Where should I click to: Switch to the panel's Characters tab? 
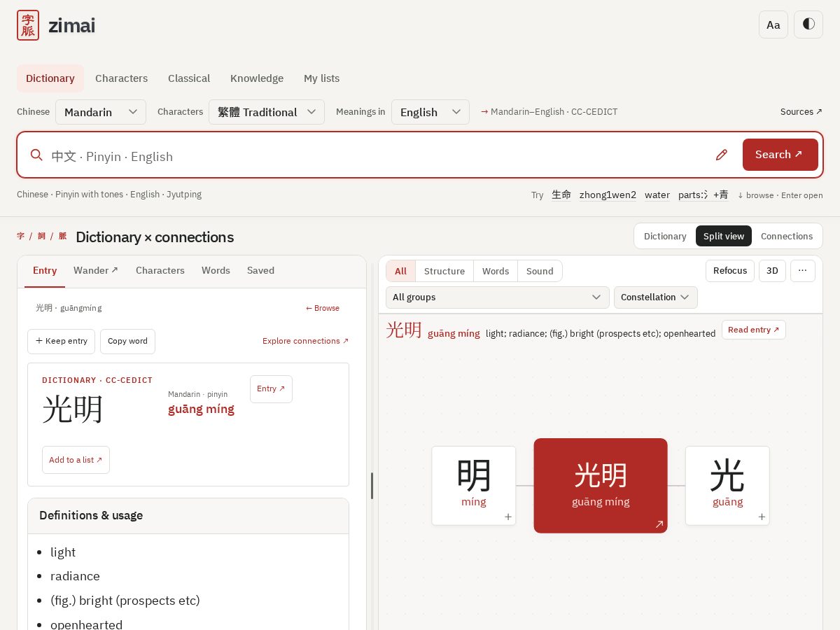pos(160,271)
